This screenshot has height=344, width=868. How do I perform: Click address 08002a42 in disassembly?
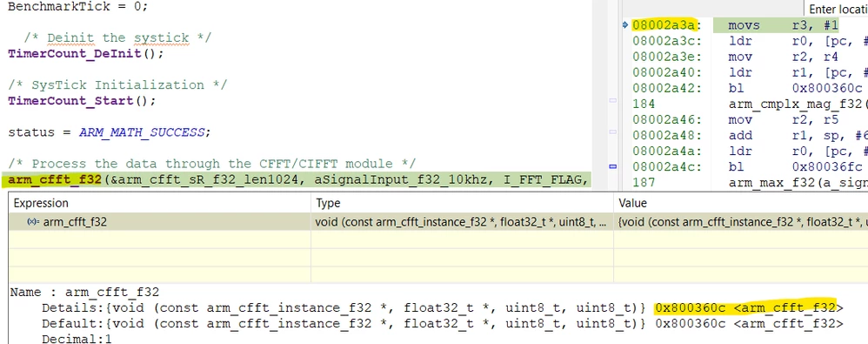click(666, 88)
